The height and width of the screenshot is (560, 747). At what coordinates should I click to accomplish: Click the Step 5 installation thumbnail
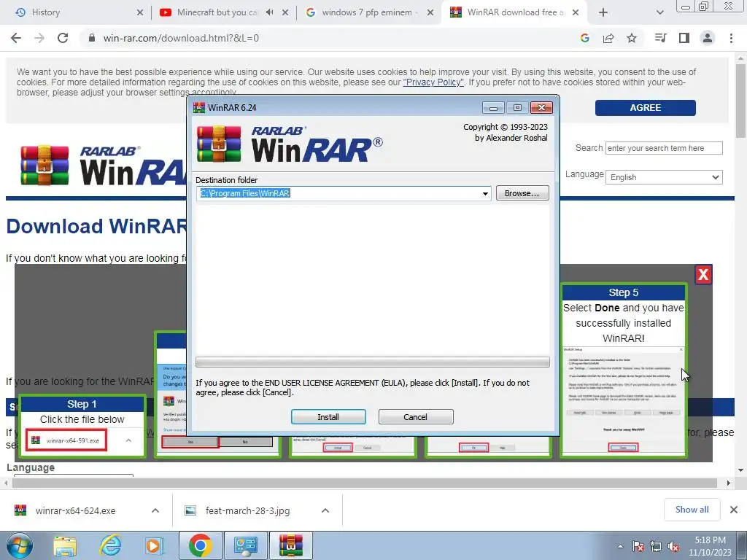(x=623, y=370)
